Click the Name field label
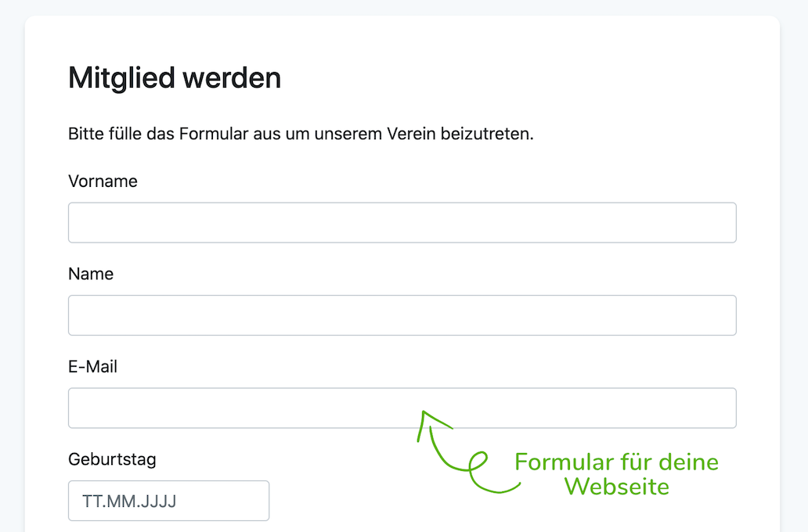The height and width of the screenshot is (532, 808). point(90,274)
